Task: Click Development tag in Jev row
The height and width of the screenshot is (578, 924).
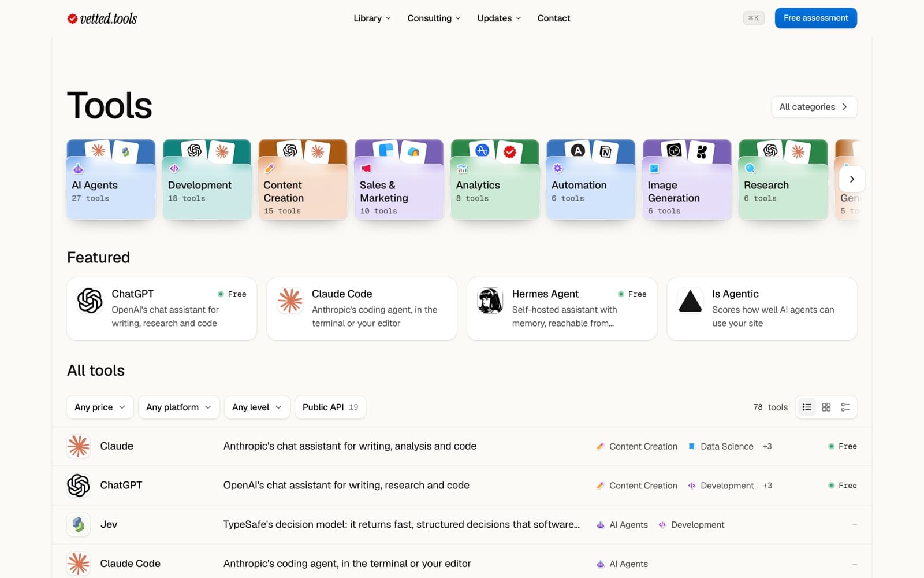Action: (x=691, y=525)
